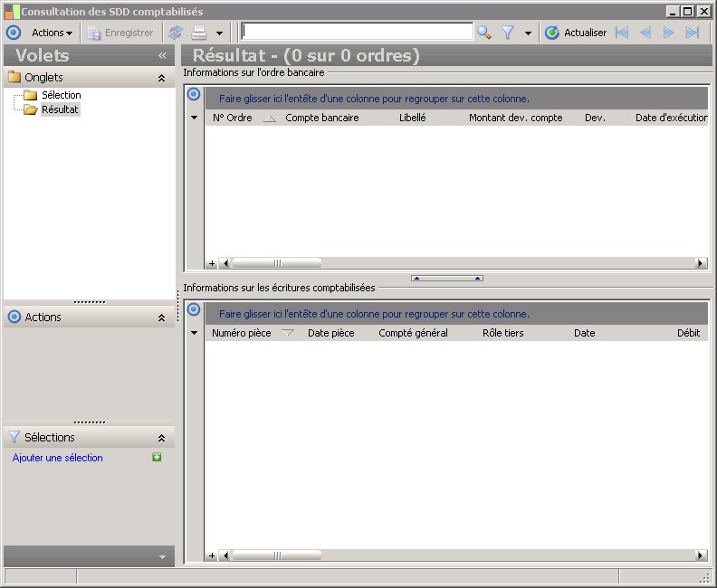Collapse the Sélections pane section
This screenshot has width=717, height=588.
pos(161,438)
